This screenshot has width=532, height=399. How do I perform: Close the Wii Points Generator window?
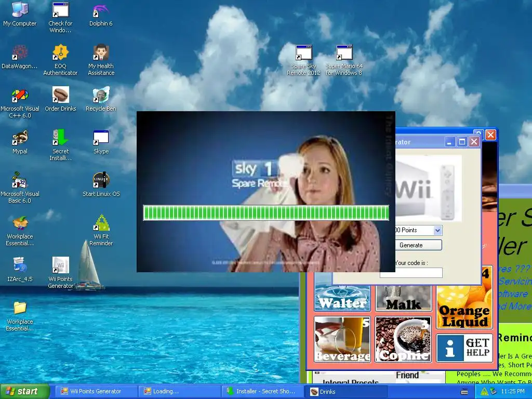tap(474, 142)
